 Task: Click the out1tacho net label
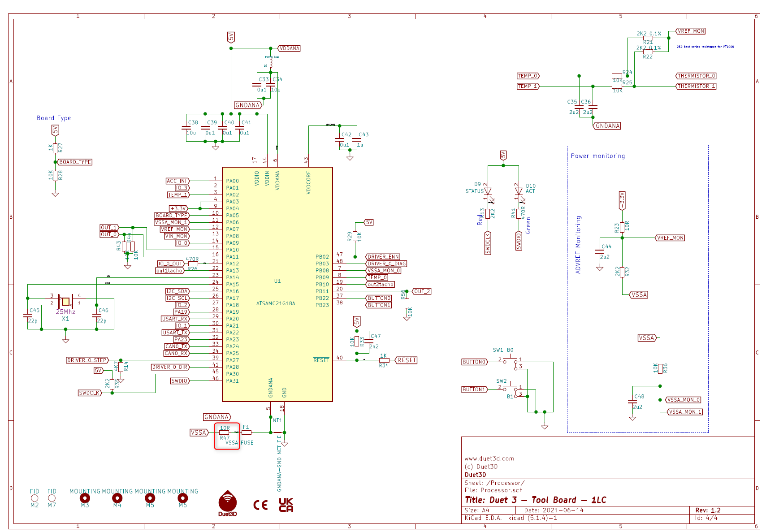169,270
